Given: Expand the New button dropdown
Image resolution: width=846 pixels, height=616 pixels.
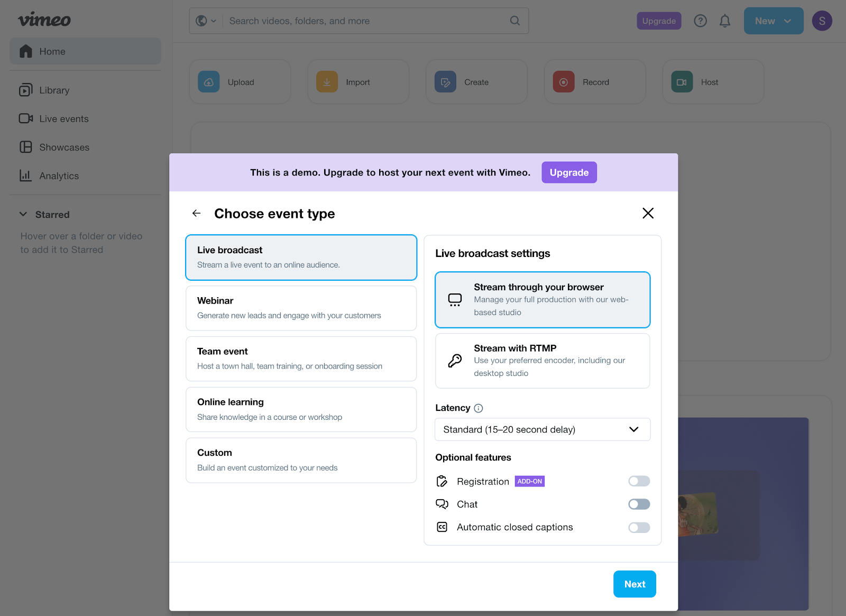Looking at the screenshot, I should [x=787, y=21].
